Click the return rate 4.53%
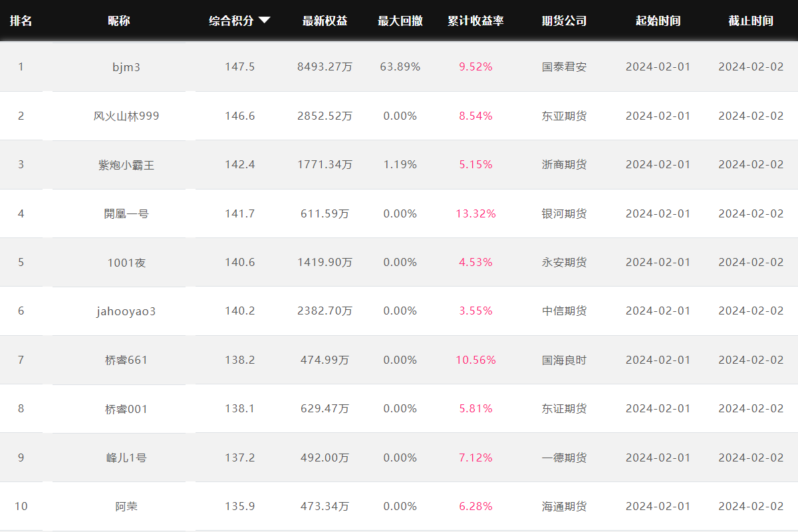 476,262
